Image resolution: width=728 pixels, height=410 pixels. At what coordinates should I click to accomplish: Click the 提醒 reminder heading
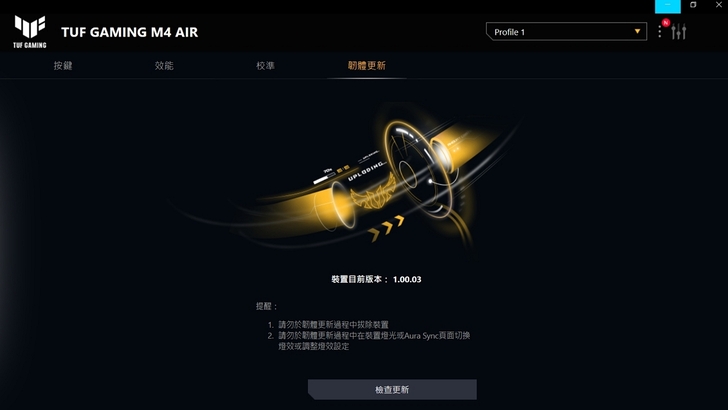266,306
